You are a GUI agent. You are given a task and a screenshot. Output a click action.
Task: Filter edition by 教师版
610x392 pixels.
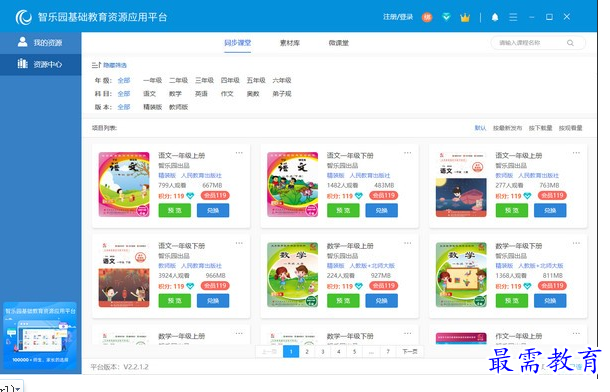coord(178,107)
